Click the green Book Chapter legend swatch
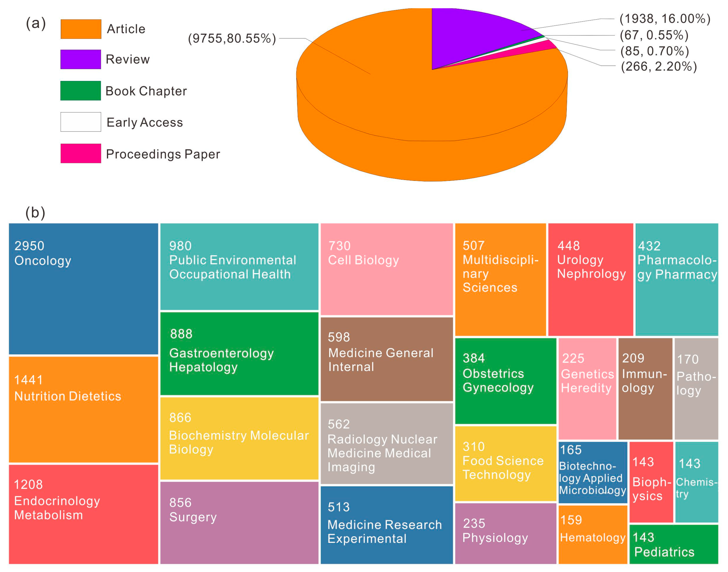The image size is (728, 572). (81, 90)
